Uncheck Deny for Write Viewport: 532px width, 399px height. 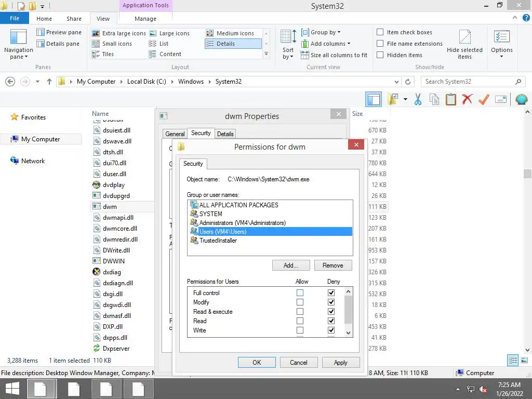point(331,330)
